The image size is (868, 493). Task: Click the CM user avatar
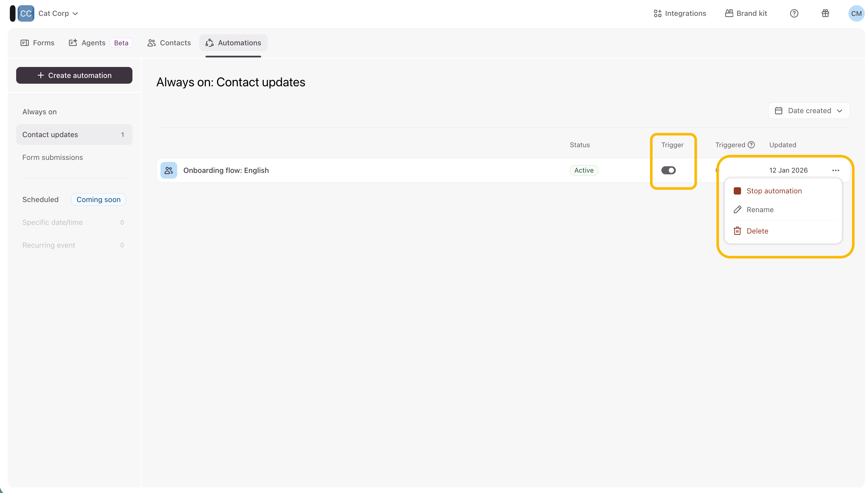pyautogui.click(x=856, y=14)
